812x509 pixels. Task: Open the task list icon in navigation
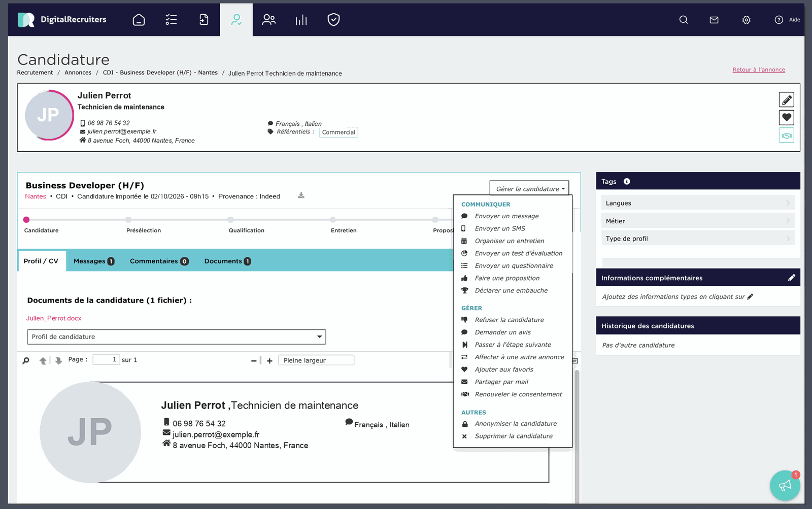(171, 20)
